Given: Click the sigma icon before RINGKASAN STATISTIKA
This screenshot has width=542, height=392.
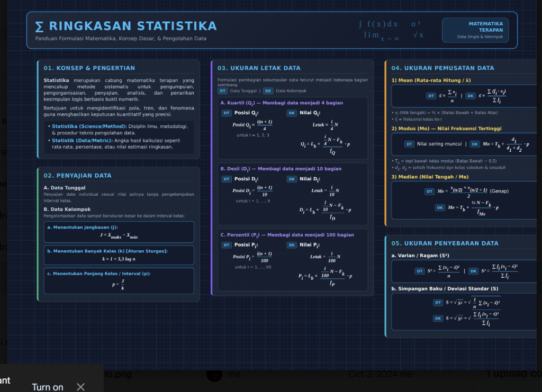Looking at the screenshot, I should click(x=39, y=26).
